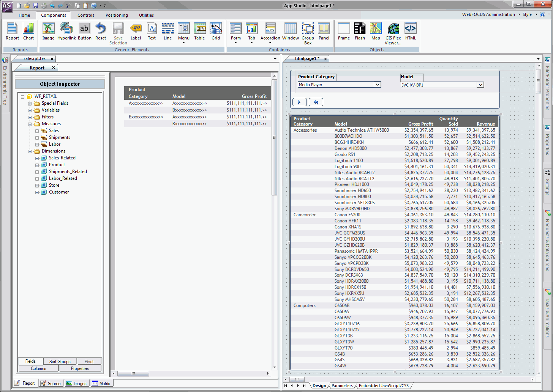The image size is (553, 392).
Task: Collapse the WF_RETAIL root node
Action: [23, 96]
